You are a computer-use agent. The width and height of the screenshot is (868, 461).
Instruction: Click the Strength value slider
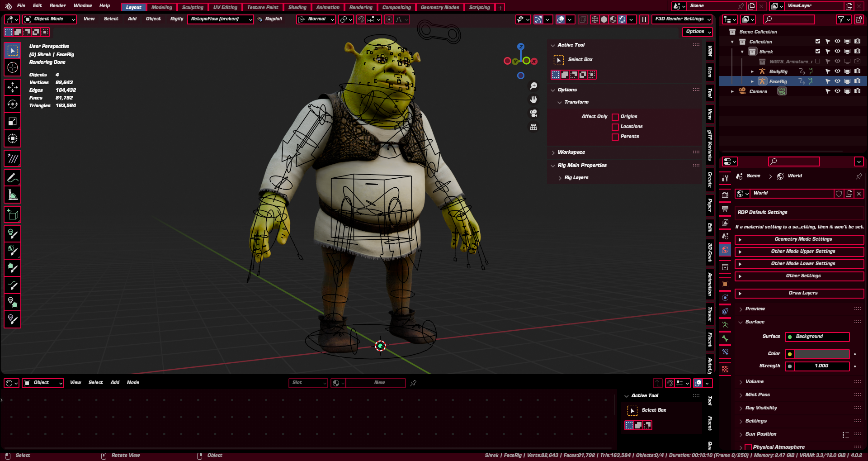tap(822, 366)
